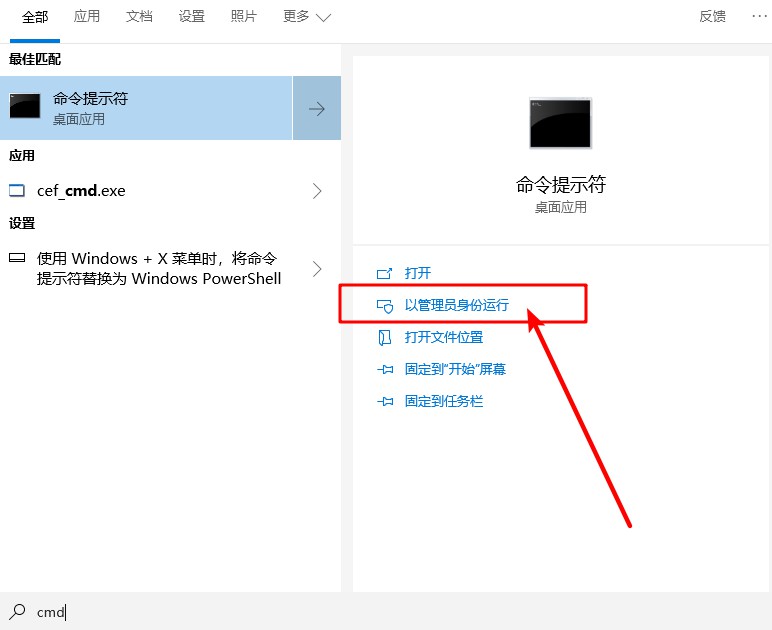772x630 pixels.
Task: Expand the chevron for the PowerShell setting
Action: click(x=317, y=268)
